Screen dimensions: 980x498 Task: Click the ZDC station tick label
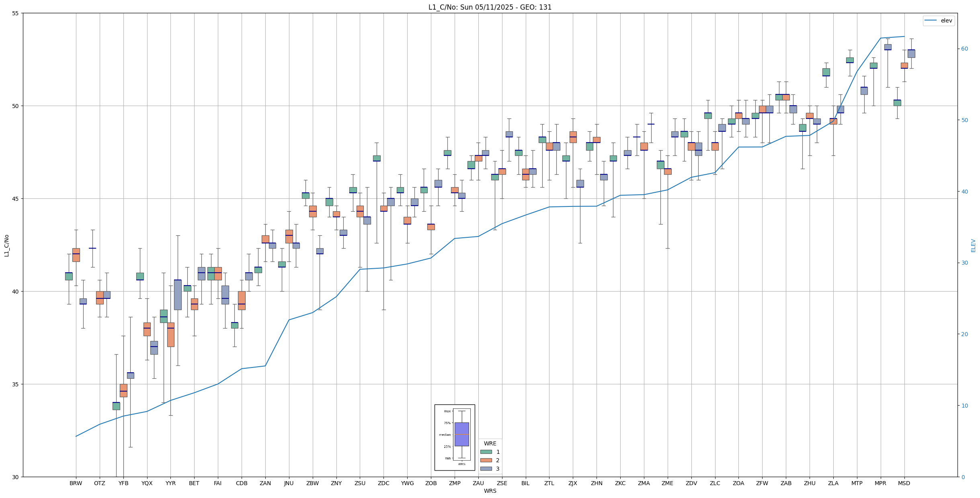(383, 484)
